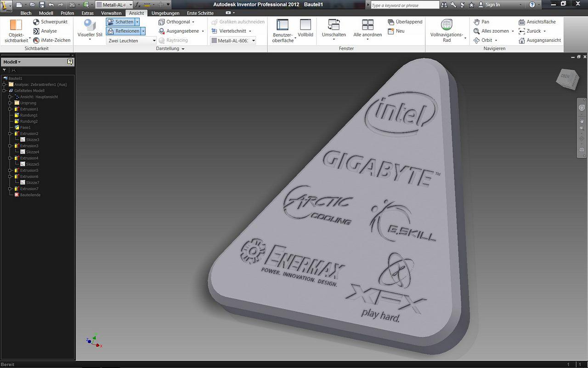Open the Visueller Stil gallery
588x368 pixels.
point(90,30)
